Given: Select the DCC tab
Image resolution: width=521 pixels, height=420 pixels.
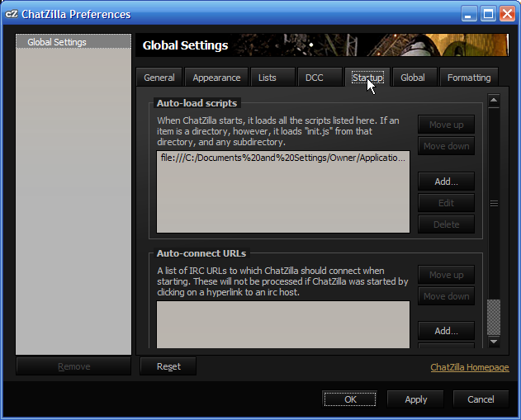Looking at the screenshot, I should (320, 78).
